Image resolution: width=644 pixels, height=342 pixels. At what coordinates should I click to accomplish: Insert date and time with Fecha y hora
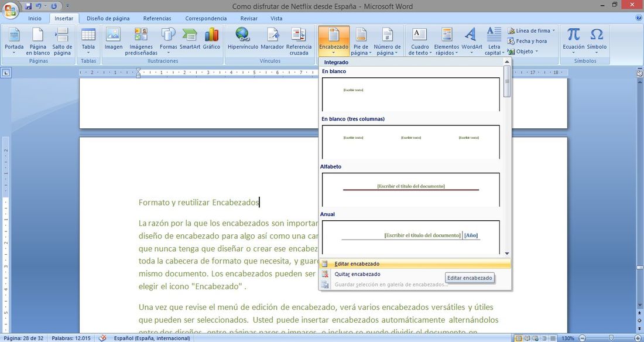click(x=527, y=41)
